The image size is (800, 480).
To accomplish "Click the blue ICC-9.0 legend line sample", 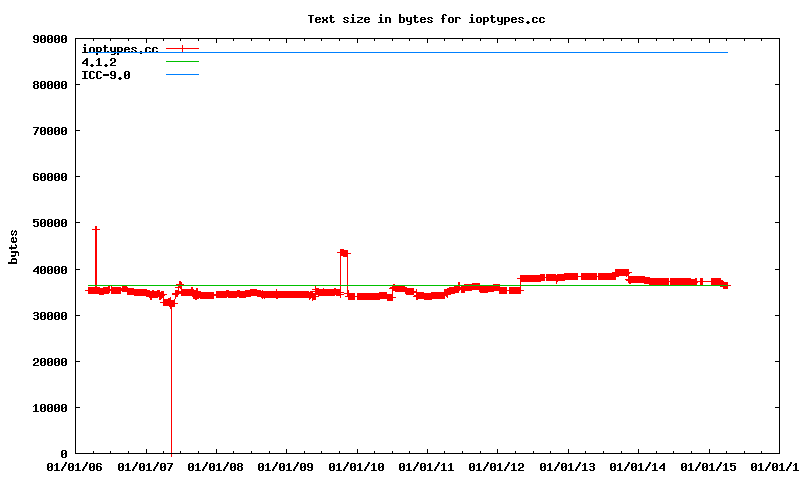I will pos(183,75).
